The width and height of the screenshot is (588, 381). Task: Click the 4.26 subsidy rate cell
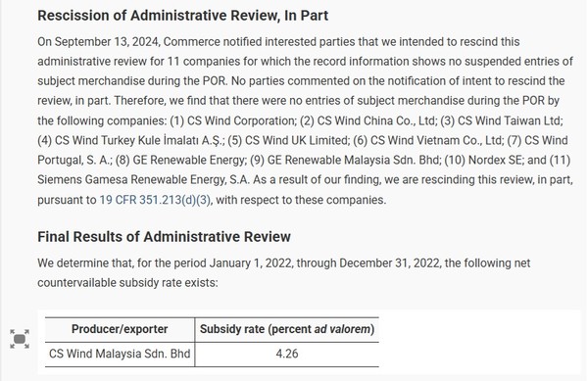287,354
